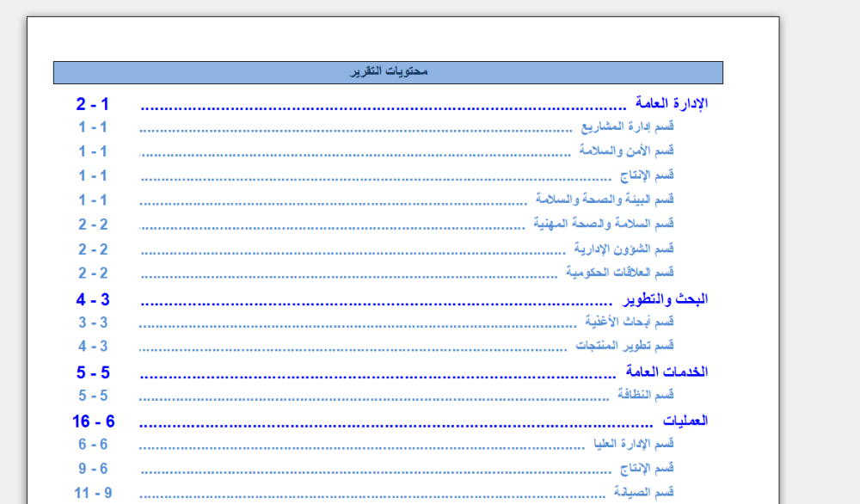
Task: Select the 'قسم الصيانة' entry
Action: tap(644, 492)
